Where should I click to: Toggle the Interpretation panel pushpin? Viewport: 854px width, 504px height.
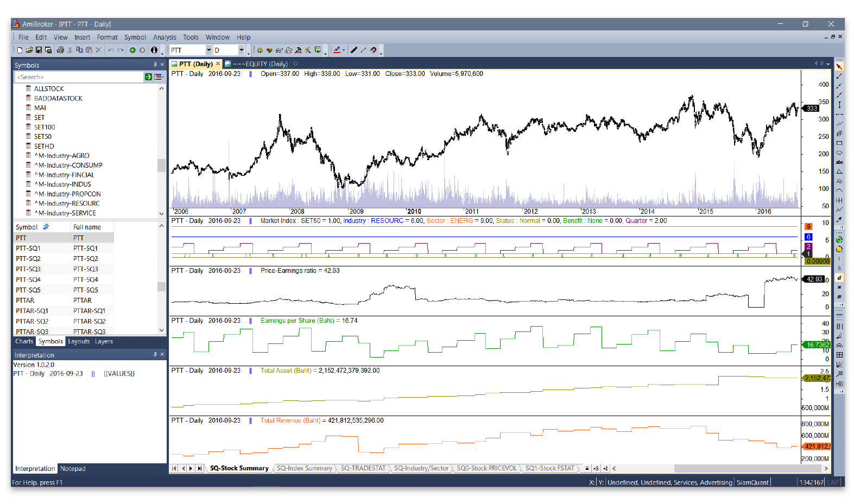[x=155, y=355]
